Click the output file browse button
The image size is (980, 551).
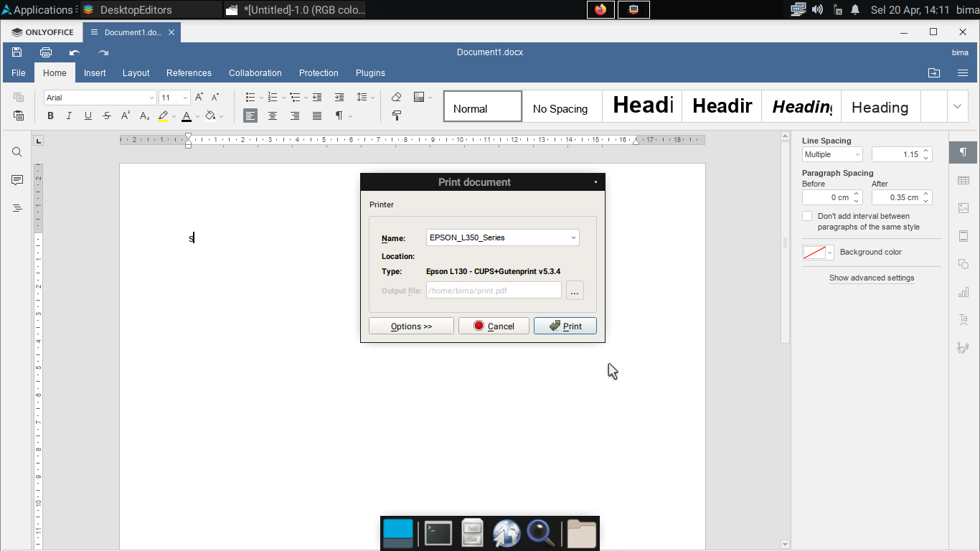575,290
